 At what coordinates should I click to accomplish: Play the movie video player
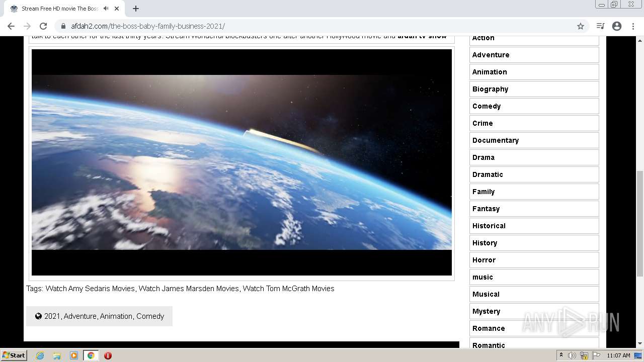[242, 162]
